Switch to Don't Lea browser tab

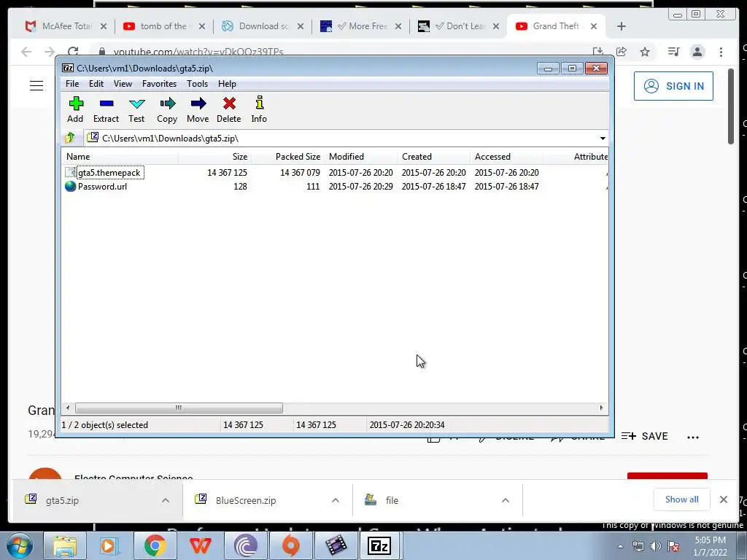tap(458, 26)
